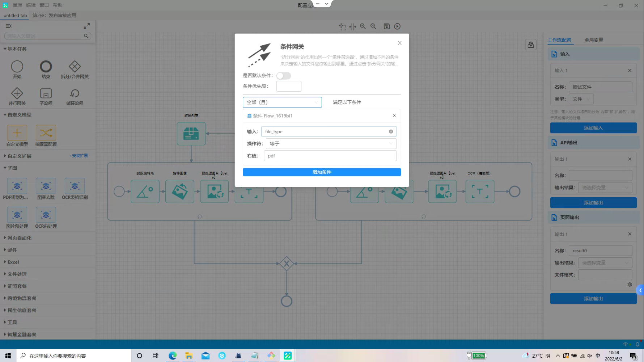Switch to the 工作流配置 tab

(x=559, y=40)
